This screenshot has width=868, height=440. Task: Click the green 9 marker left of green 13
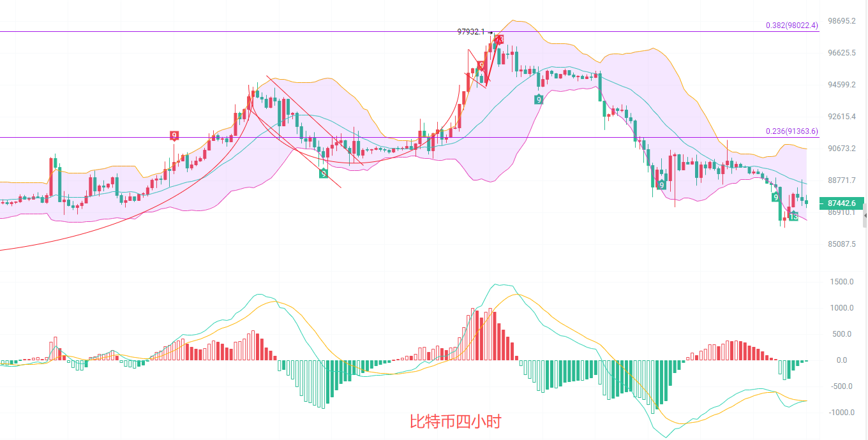(776, 197)
